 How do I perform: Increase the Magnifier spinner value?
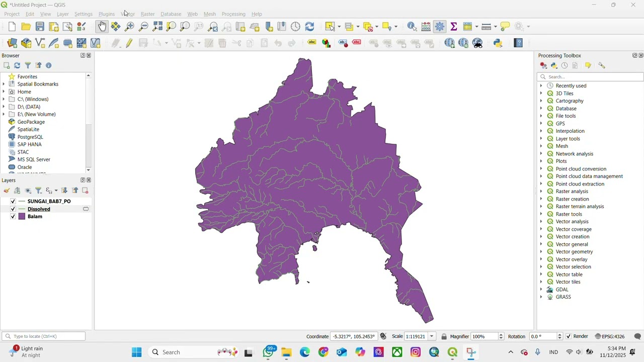tap(501, 334)
